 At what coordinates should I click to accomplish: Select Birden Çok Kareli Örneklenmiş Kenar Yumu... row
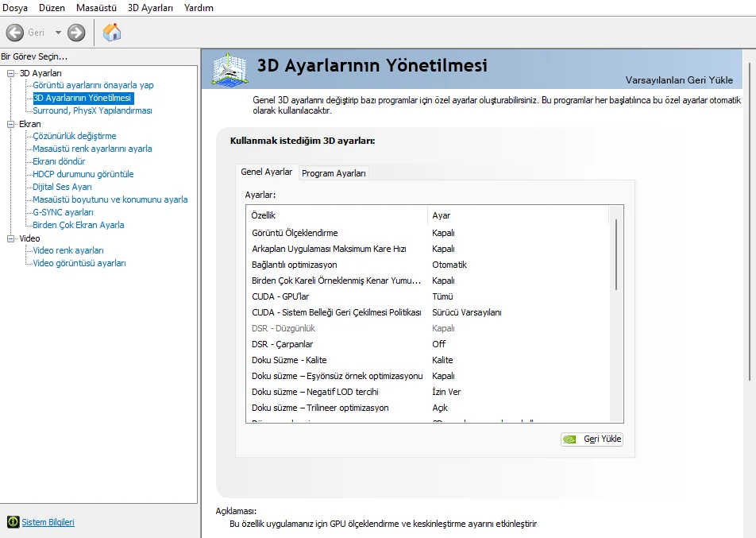point(427,281)
